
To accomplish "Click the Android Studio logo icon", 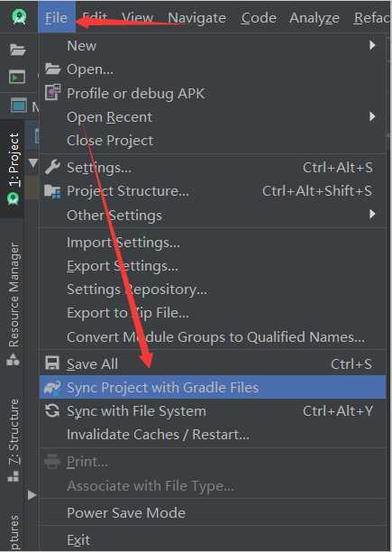I will coord(19,16).
